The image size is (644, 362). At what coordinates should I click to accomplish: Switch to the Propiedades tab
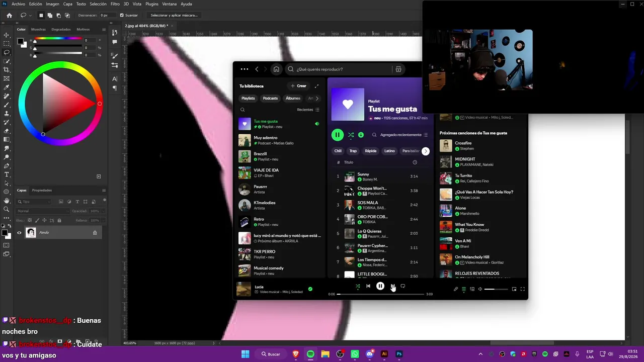[42, 190]
